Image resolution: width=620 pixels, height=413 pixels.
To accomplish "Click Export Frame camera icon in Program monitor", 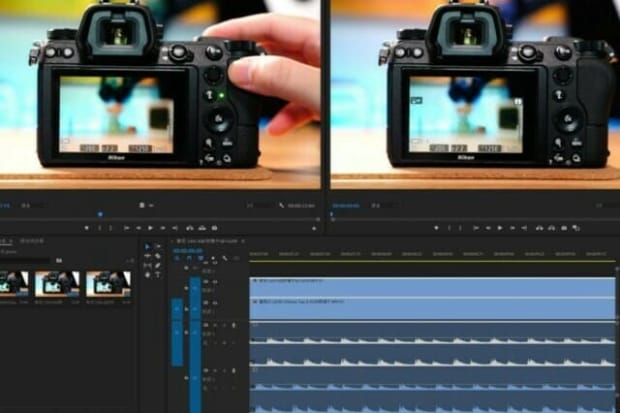I will (563, 228).
